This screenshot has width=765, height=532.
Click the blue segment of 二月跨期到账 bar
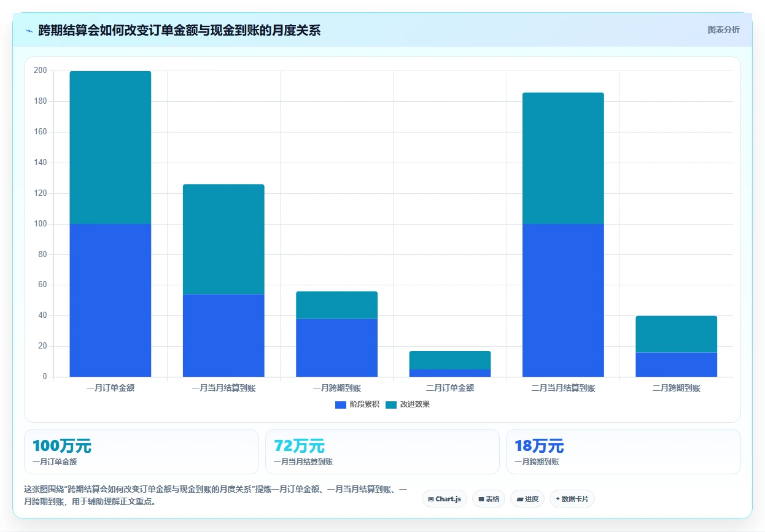coord(676,364)
